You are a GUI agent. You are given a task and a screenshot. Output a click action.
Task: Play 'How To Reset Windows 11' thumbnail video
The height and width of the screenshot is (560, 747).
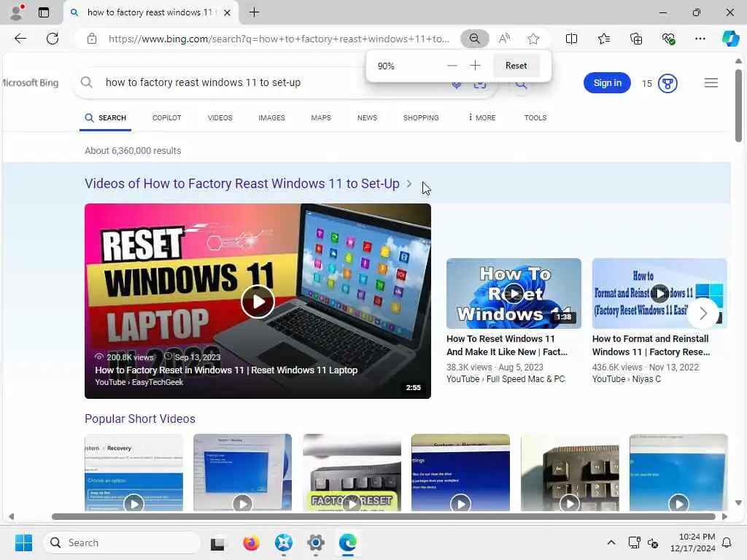click(514, 293)
